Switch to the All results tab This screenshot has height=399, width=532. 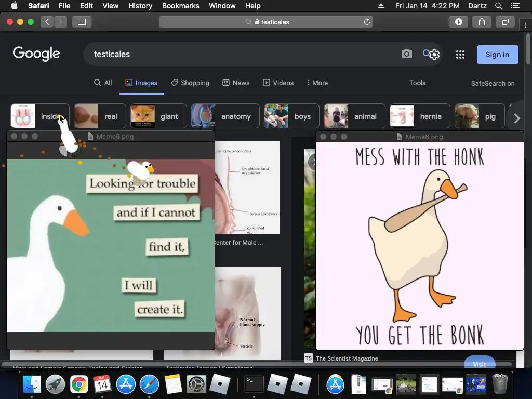[x=103, y=83]
